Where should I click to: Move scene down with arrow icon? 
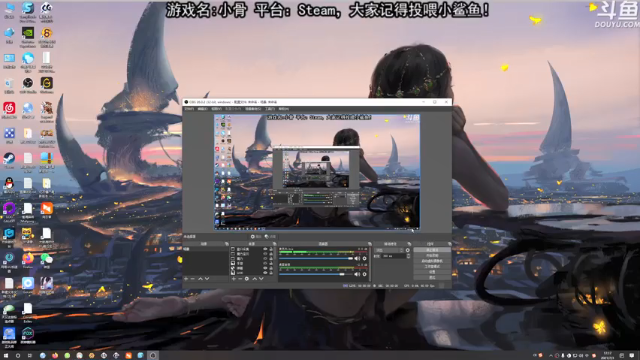pyautogui.click(x=207, y=279)
